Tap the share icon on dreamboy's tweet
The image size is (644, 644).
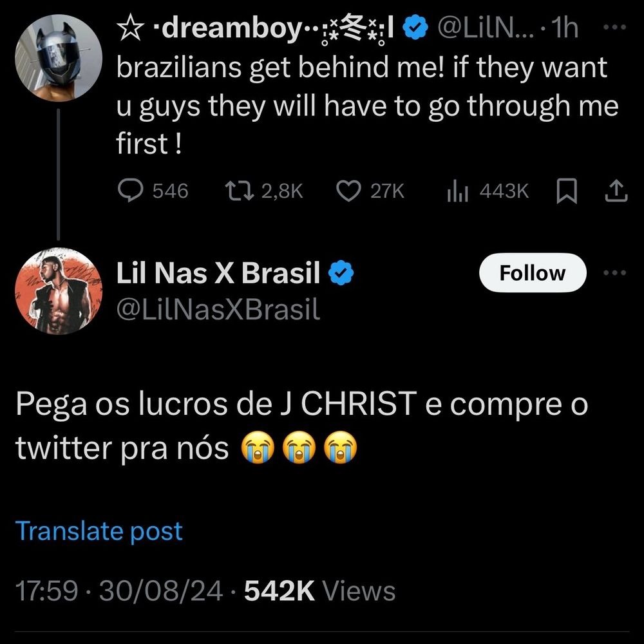pyautogui.click(x=616, y=191)
